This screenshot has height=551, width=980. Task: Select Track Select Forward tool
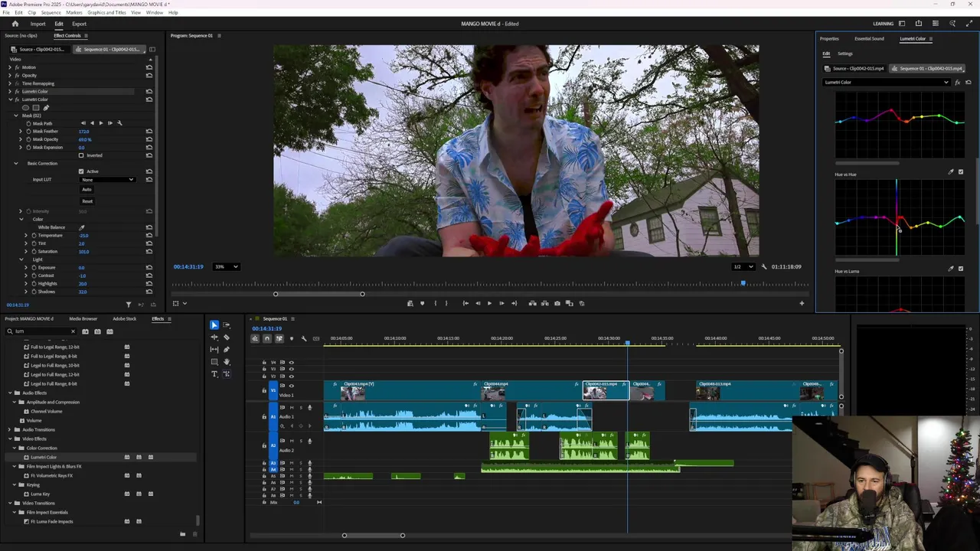coord(227,324)
